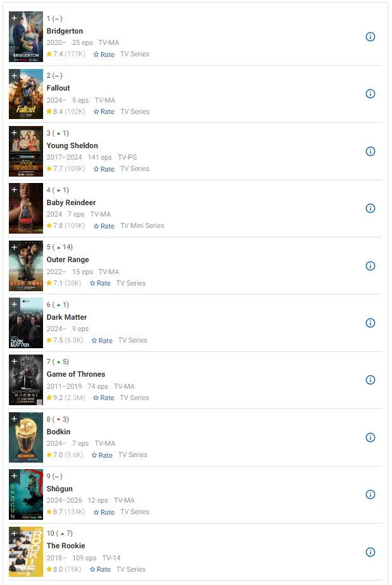
Task: Select the Bodkin poster thumbnail
Action: (x=26, y=437)
